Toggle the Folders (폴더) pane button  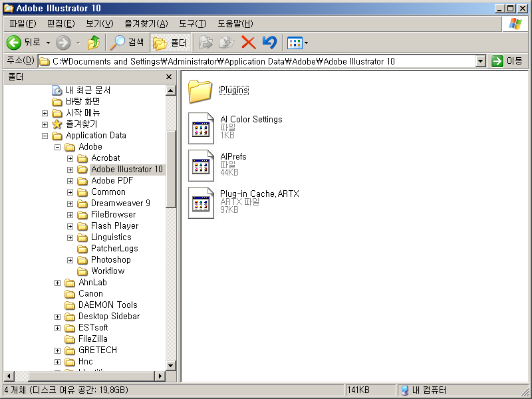[x=170, y=43]
